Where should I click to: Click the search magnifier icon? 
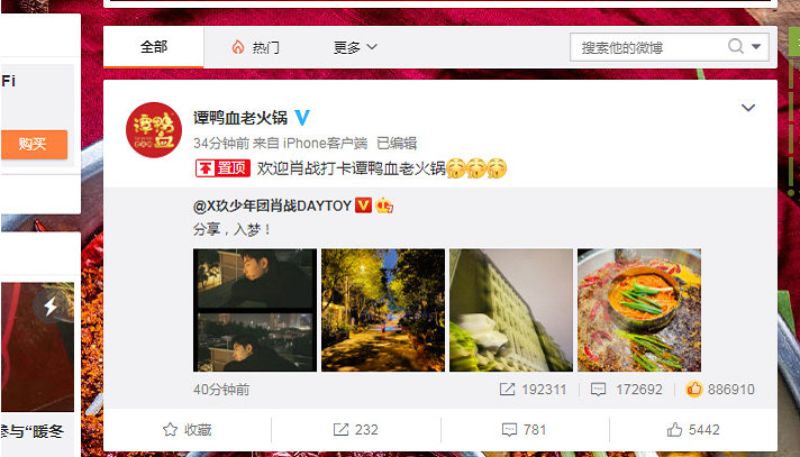tap(735, 46)
